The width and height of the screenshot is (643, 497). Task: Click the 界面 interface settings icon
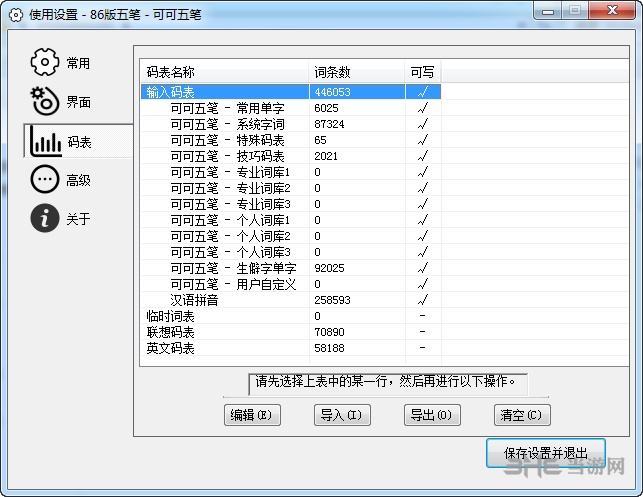(45, 101)
